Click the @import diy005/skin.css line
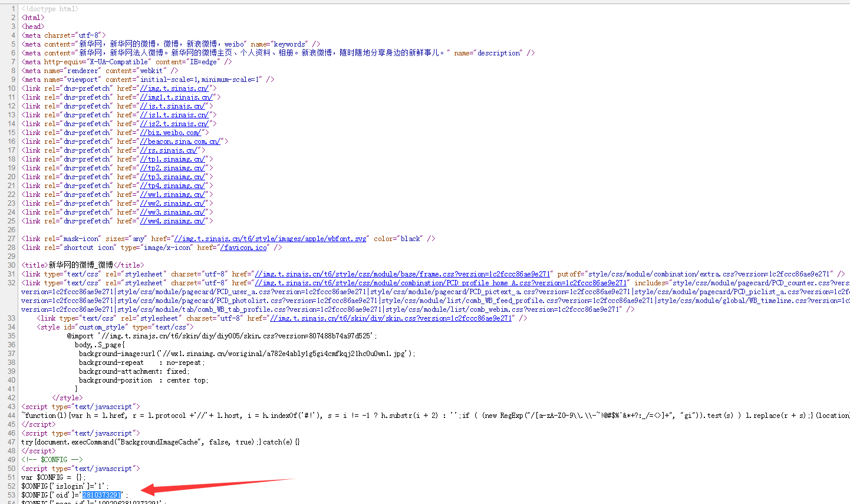This screenshot has height=504, width=850. [x=222, y=336]
